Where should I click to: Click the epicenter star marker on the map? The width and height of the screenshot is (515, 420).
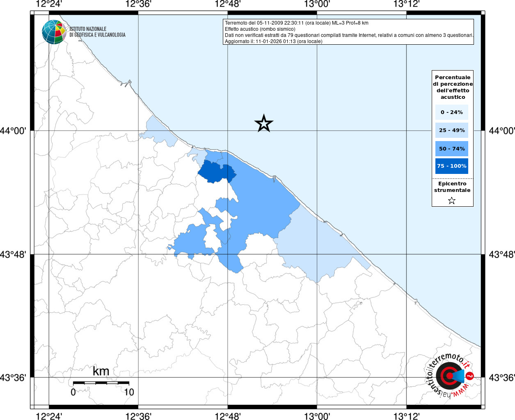pyautogui.click(x=264, y=123)
